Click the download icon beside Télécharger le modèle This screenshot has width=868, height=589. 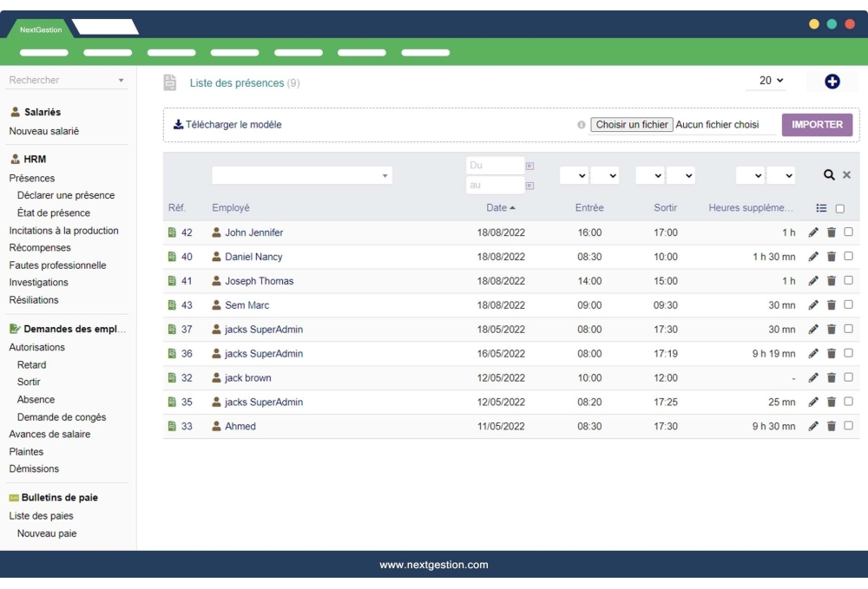coord(178,124)
